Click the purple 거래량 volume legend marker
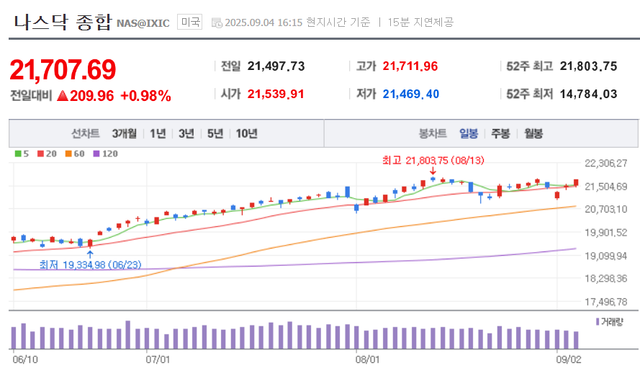 click(x=598, y=322)
